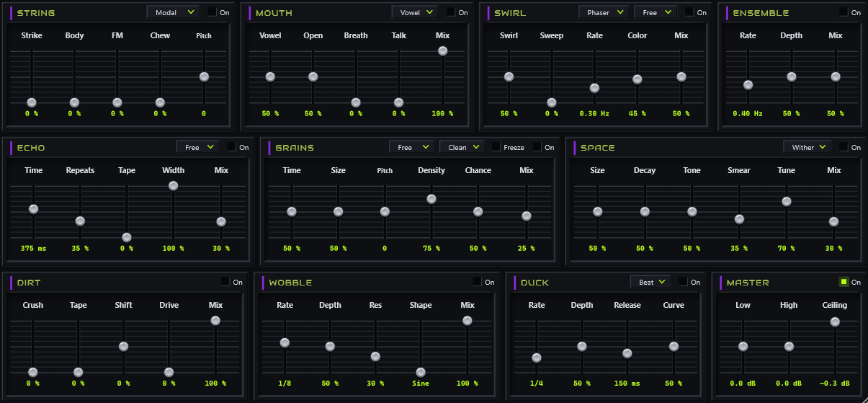
Task: Click the ENSEMBLE Rate slider knob
Action: [748, 84]
